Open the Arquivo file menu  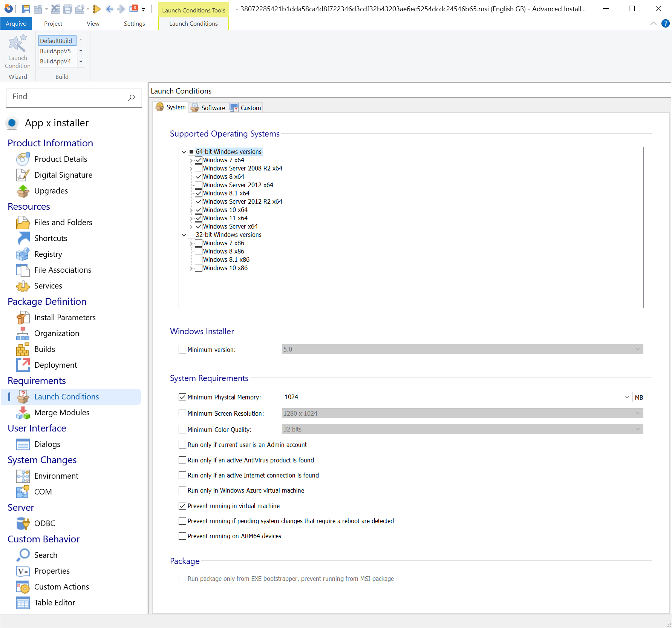[16, 23]
